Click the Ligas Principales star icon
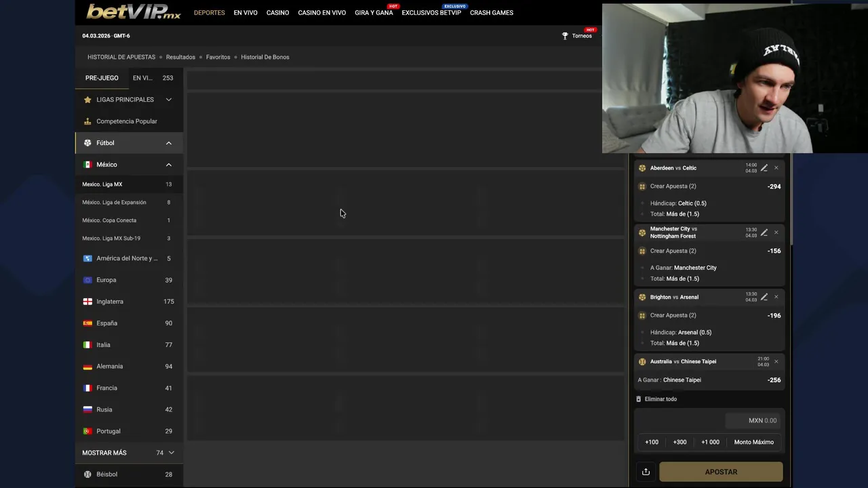 [87, 100]
